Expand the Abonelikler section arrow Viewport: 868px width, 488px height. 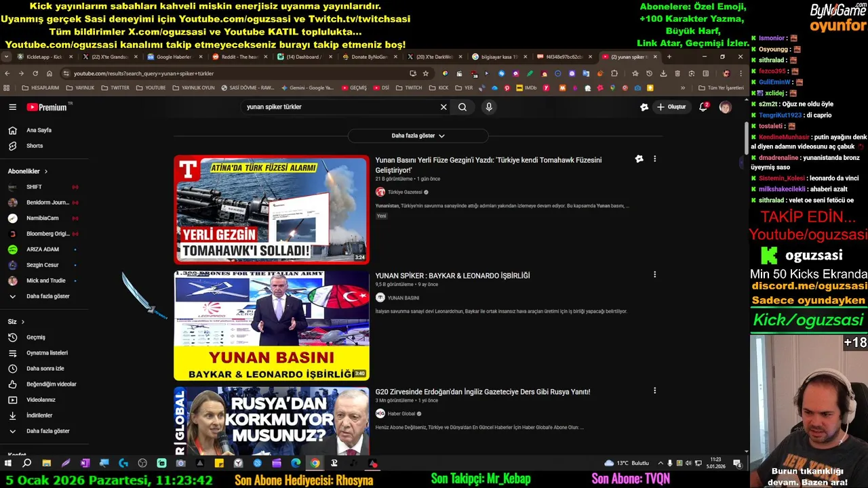(x=46, y=171)
